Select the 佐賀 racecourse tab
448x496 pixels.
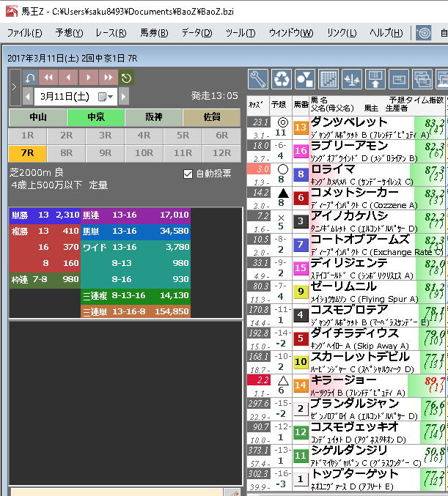pyautogui.click(x=211, y=117)
